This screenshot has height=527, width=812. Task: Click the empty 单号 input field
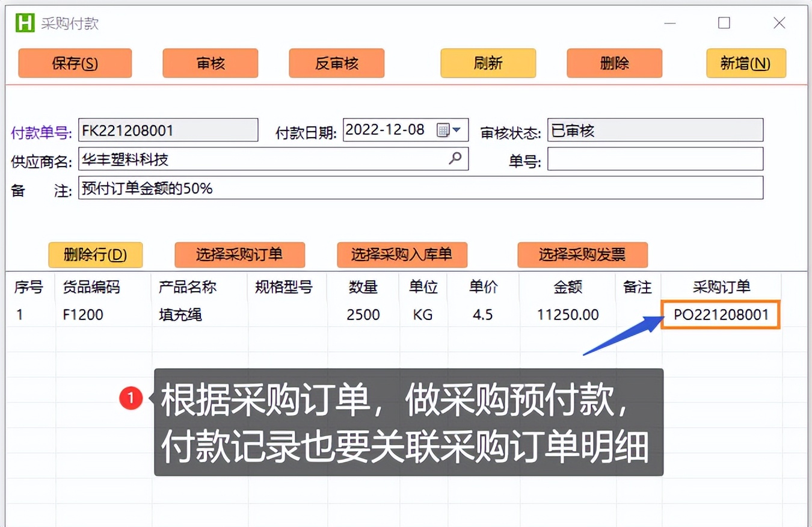tap(656, 159)
